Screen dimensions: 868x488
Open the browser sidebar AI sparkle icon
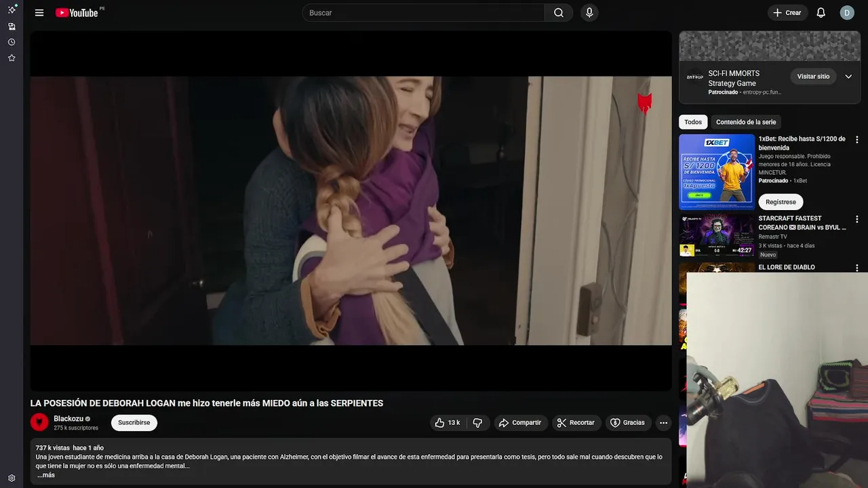(x=12, y=9)
